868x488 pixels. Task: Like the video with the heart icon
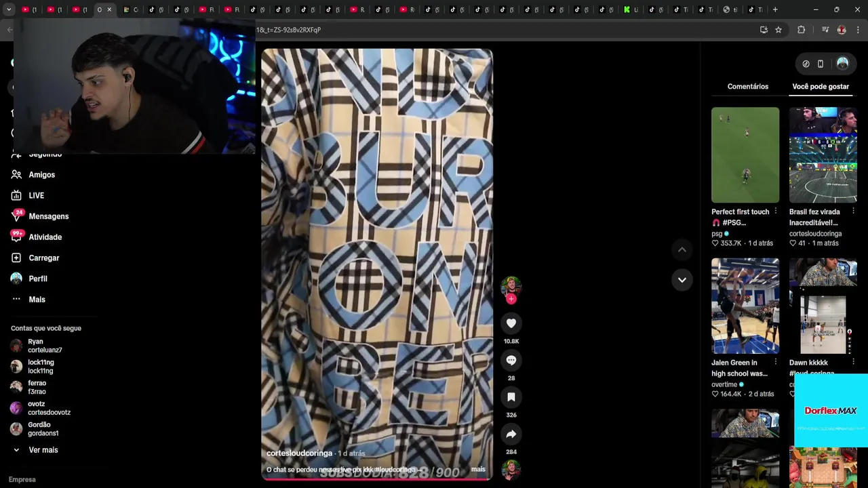pyautogui.click(x=511, y=323)
